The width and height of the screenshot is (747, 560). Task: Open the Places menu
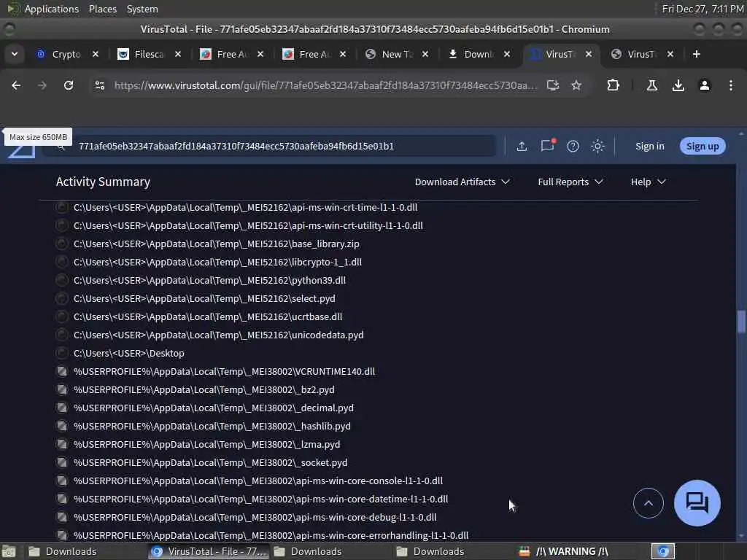click(102, 9)
